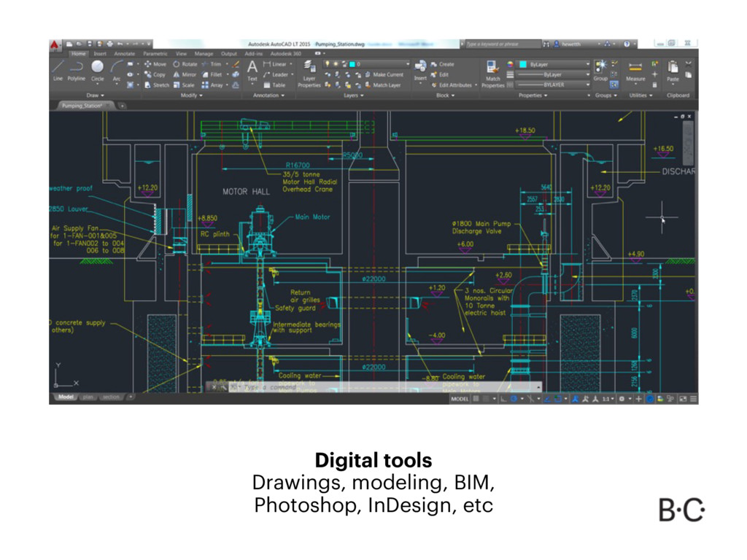Click the Edit Attributes button
The image size is (747, 560).
coord(452,85)
